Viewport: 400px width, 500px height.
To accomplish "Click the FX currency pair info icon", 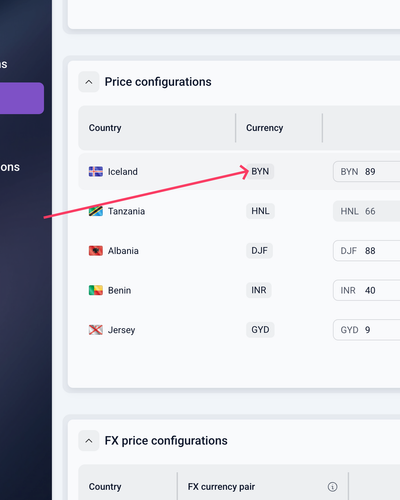I will [x=332, y=487].
